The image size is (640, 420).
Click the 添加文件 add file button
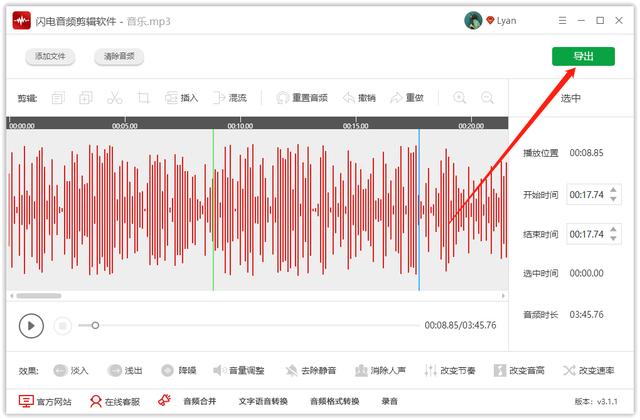50,56
